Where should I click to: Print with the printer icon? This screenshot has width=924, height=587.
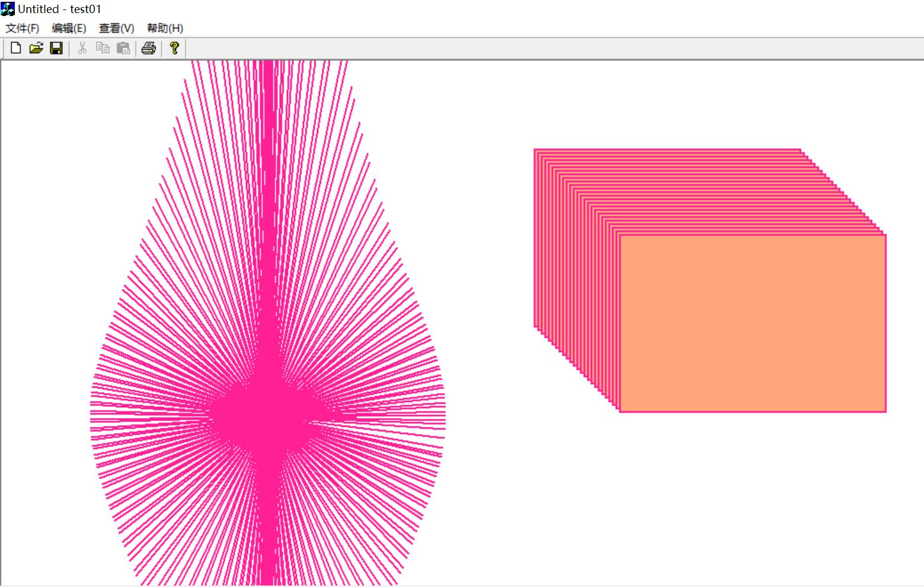149,49
